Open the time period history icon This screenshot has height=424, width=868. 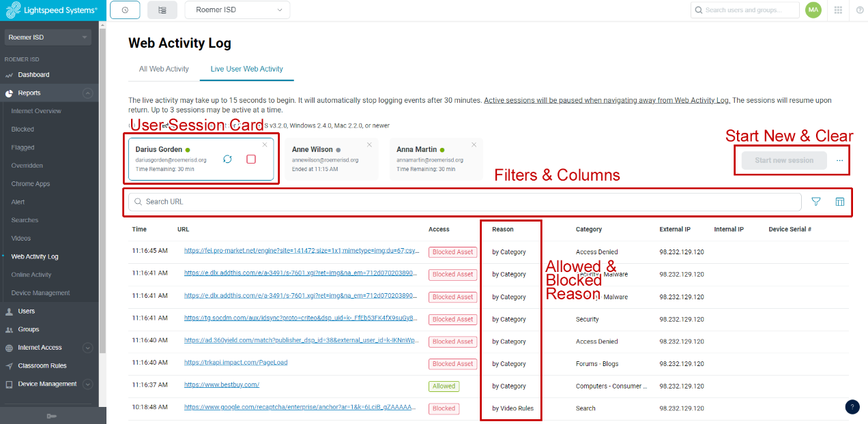[x=125, y=10]
